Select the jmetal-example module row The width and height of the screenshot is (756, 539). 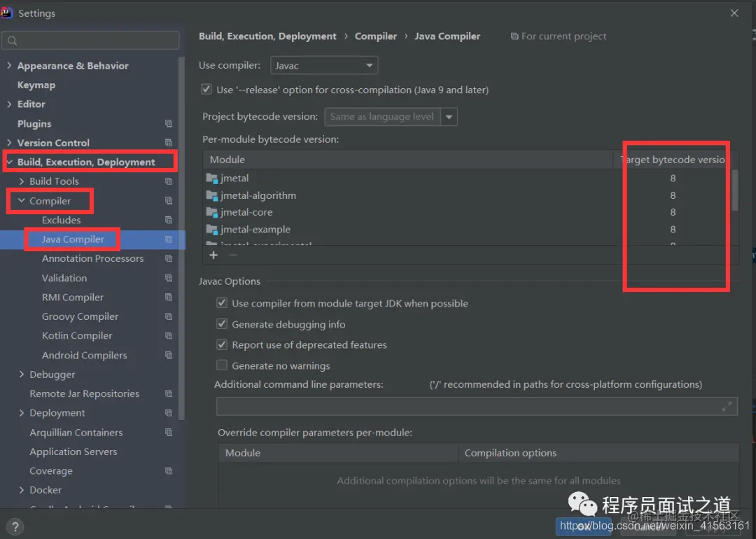467,230
